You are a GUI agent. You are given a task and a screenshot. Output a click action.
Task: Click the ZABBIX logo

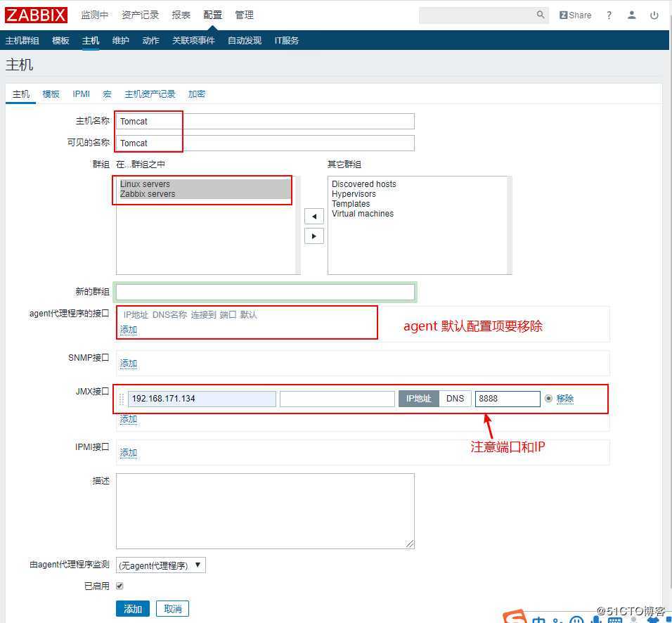pos(36,14)
